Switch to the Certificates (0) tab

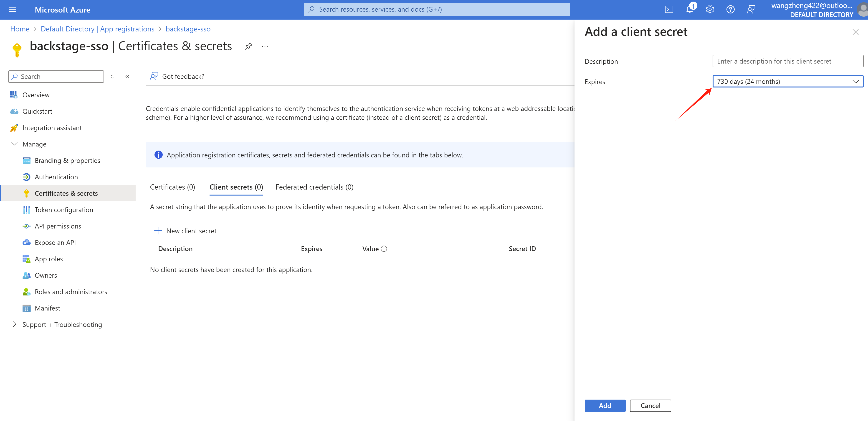point(172,187)
